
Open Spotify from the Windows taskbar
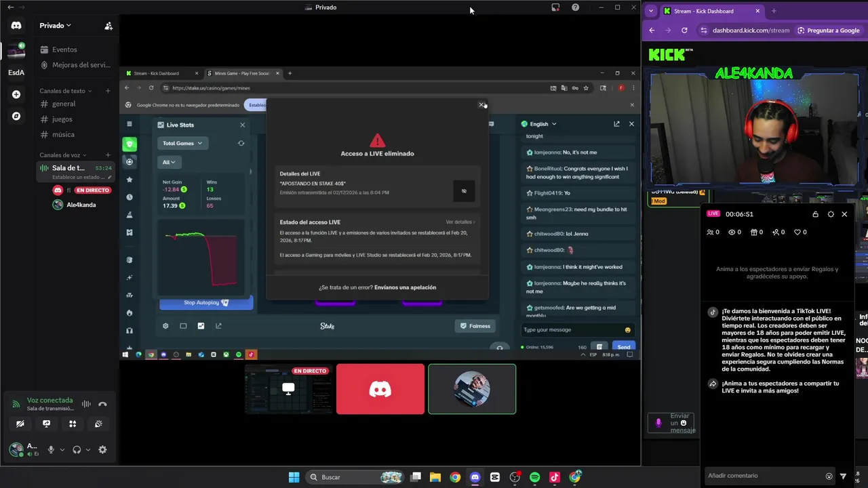tap(534, 477)
